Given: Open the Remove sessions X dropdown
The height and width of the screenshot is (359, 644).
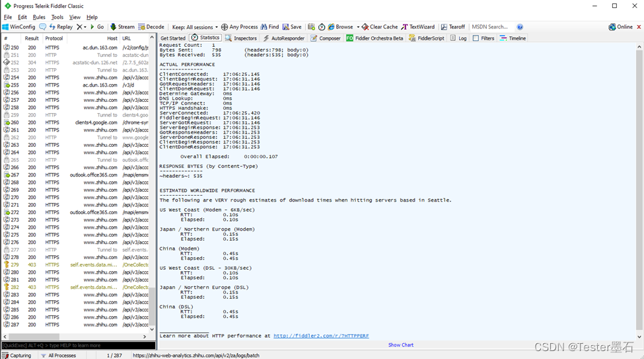Looking at the screenshot, I should coord(81,26).
